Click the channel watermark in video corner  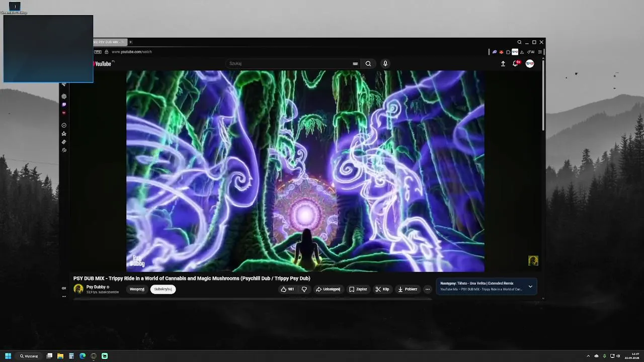[533, 260]
